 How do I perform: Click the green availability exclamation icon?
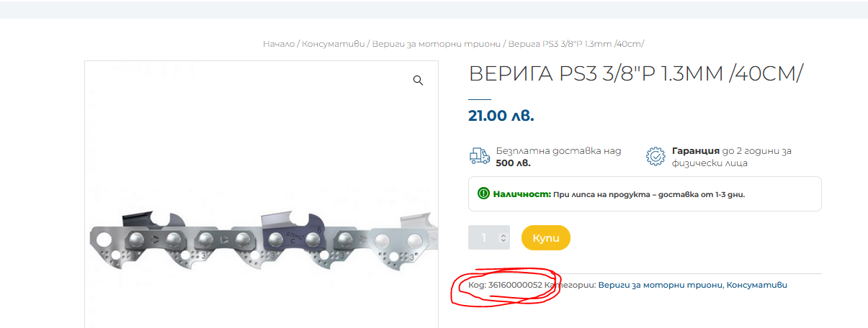[x=483, y=193]
